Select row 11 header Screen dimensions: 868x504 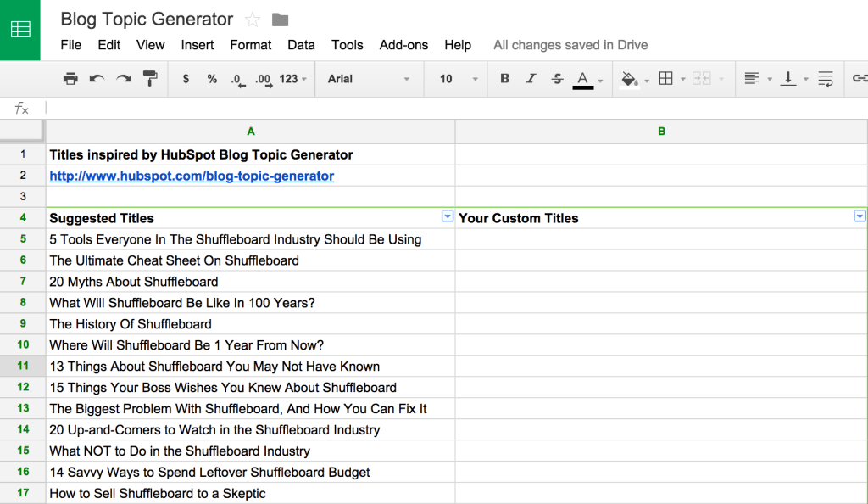[23, 366]
